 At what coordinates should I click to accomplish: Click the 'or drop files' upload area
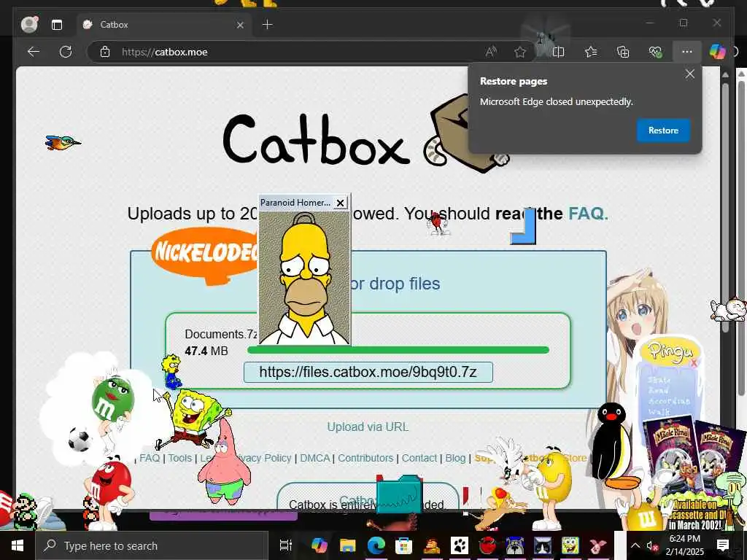point(395,284)
